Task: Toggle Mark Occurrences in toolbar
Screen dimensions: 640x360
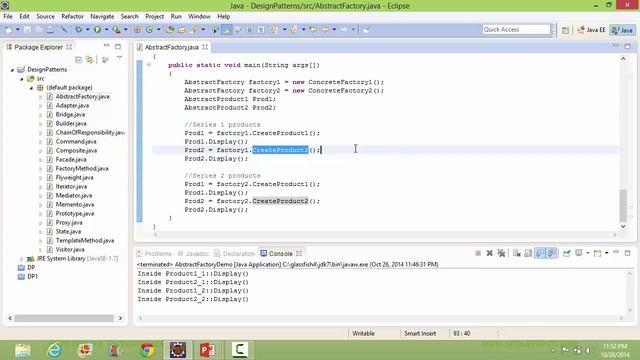Action: point(227,30)
